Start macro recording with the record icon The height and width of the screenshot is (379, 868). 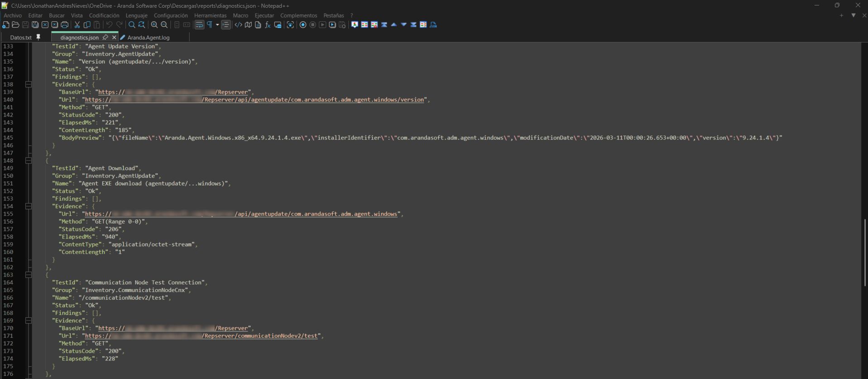[303, 25]
